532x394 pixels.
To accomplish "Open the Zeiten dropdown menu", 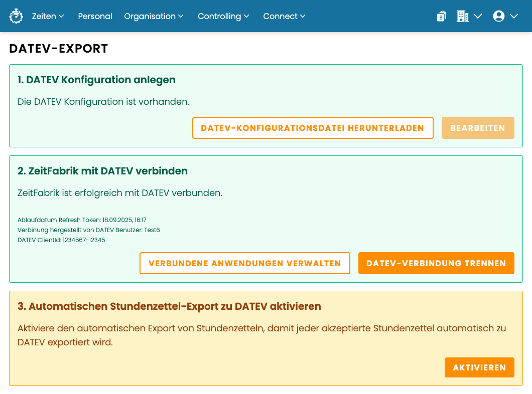I will click(48, 16).
